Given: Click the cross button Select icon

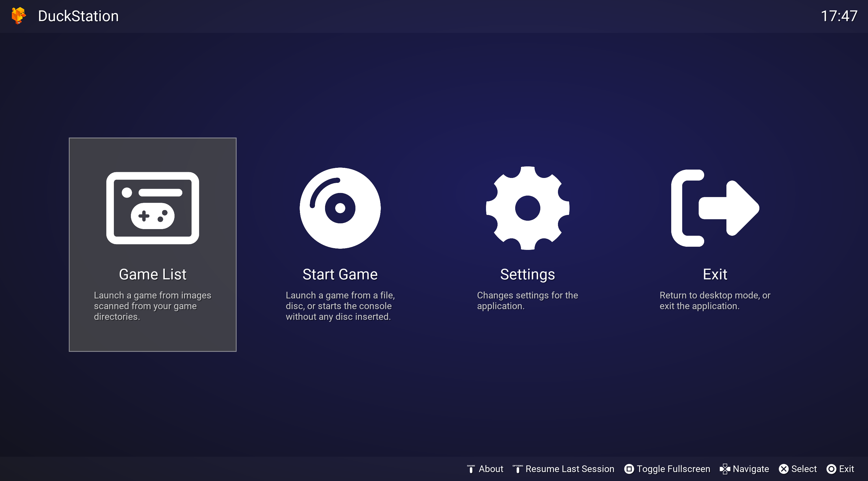Looking at the screenshot, I should coord(784,469).
